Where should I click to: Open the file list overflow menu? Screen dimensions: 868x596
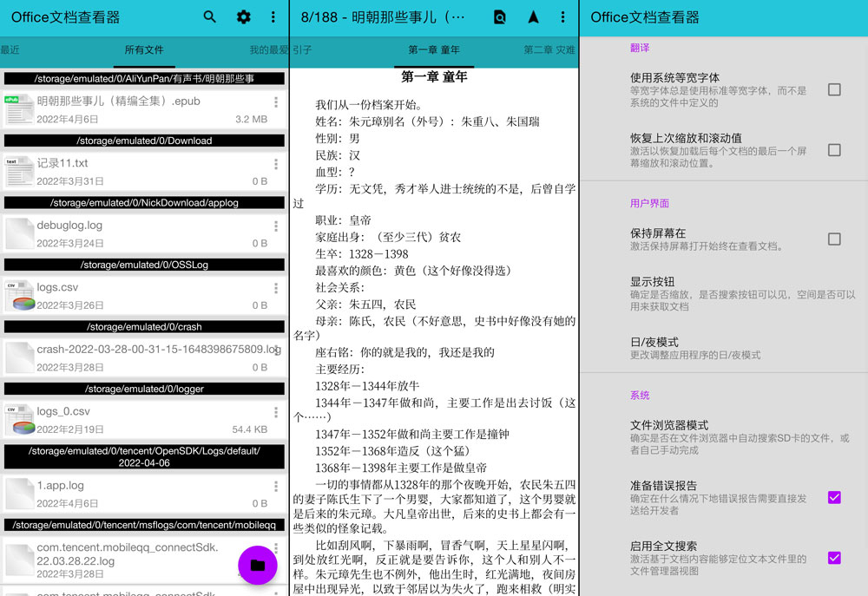coord(273,16)
